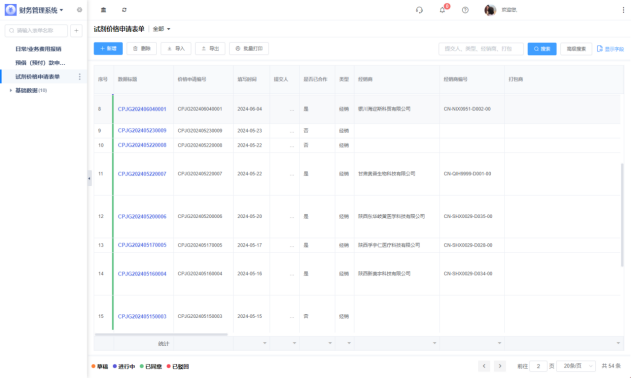The image size is (632, 378).
Task: Click the 草稿 status legend
Action: [x=100, y=366]
